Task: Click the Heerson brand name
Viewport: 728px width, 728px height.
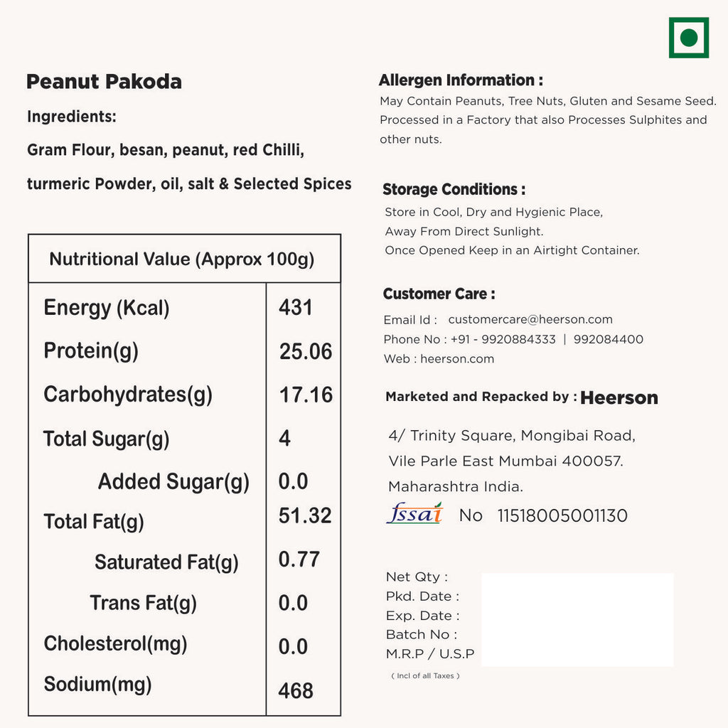Action: pyautogui.click(x=619, y=398)
